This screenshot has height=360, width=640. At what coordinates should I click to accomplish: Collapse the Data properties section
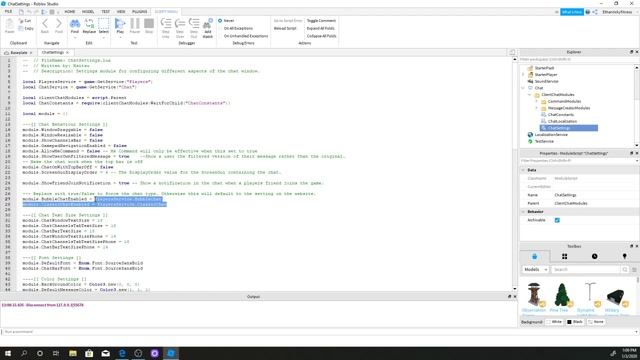(x=523, y=170)
